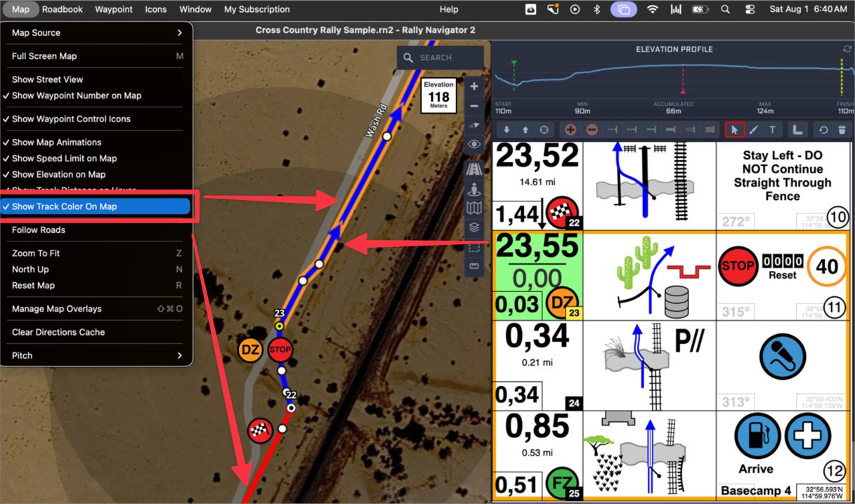The height and width of the screenshot is (504, 855).
Task: Open Control Center in menu bar
Action: coord(750,9)
